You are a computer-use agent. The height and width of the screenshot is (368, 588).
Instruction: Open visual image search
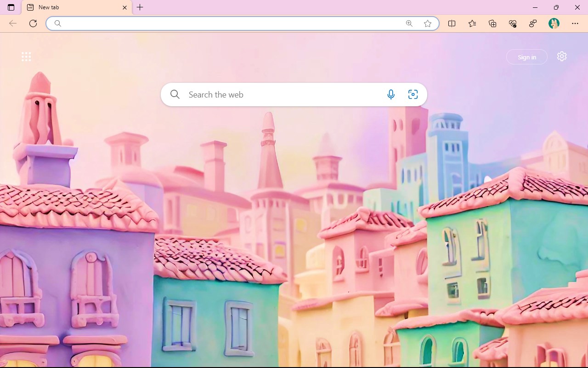point(413,94)
